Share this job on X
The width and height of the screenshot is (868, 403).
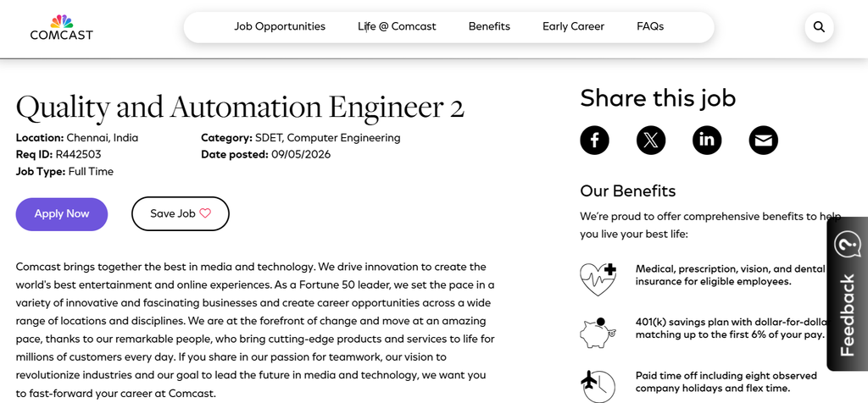[651, 141]
